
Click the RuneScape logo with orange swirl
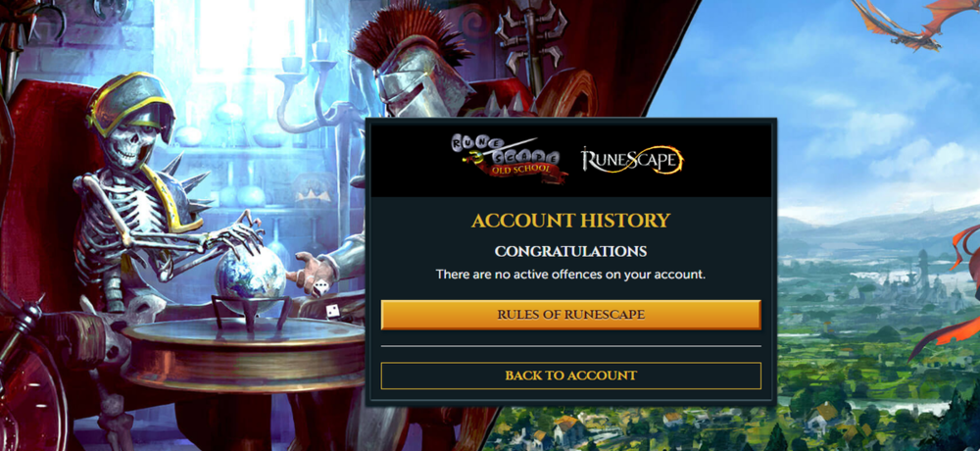coord(632,160)
